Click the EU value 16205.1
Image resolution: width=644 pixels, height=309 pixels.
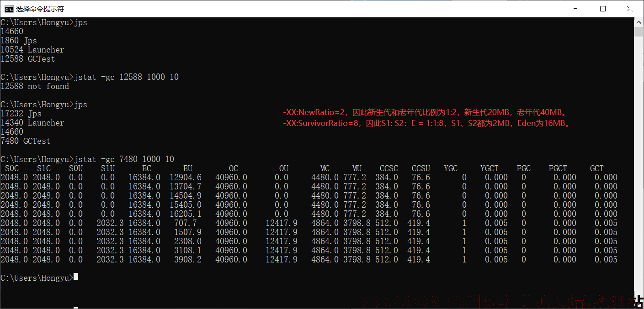tap(186, 214)
